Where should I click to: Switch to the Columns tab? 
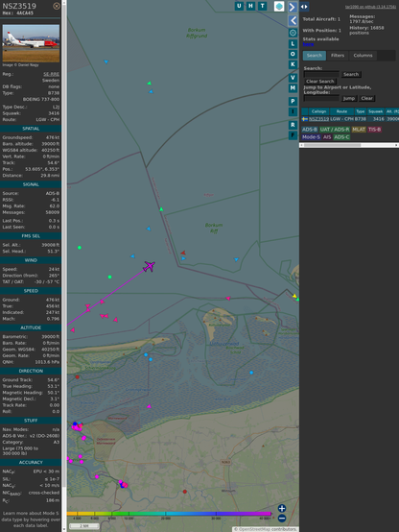click(x=363, y=56)
